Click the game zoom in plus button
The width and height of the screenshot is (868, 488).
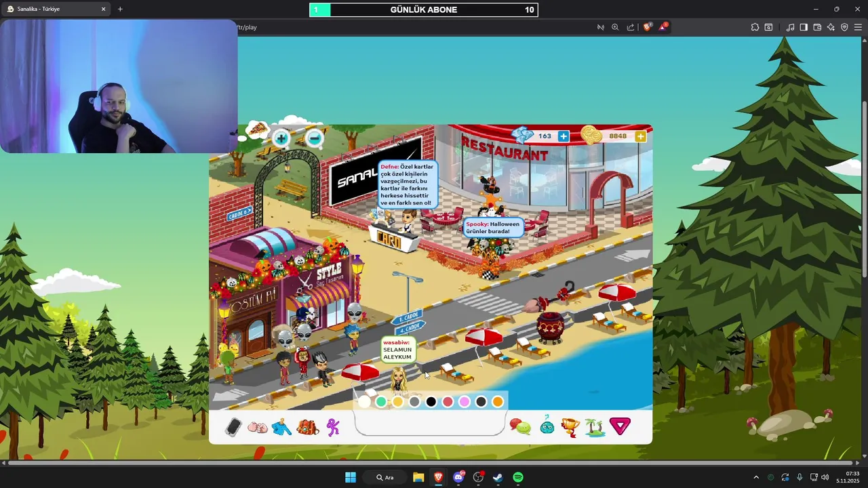281,138
